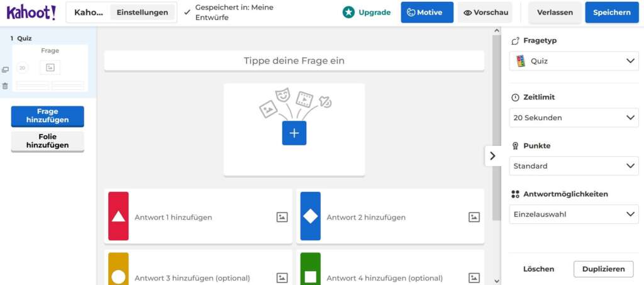Select the slide 1 Quiz thumbnail
This screenshot has height=285, width=644.
[50, 68]
